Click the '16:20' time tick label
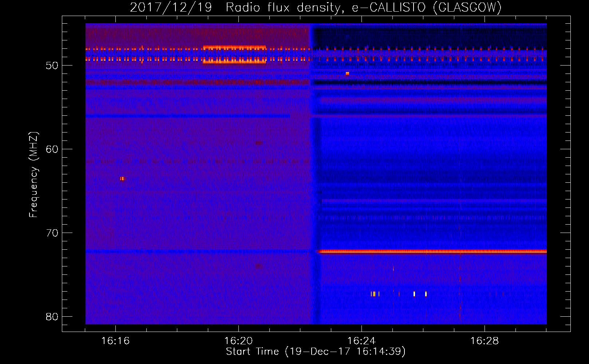 (x=238, y=341)
